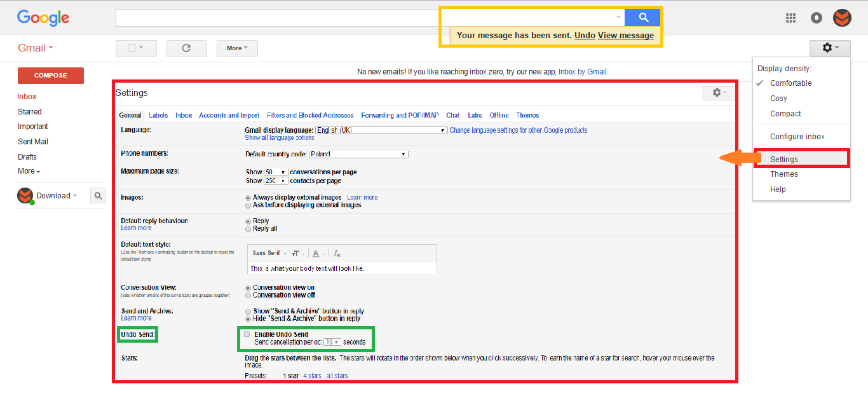Click the text size icon in Default text style
Screen dimensions: 868x398
point(297,253)
